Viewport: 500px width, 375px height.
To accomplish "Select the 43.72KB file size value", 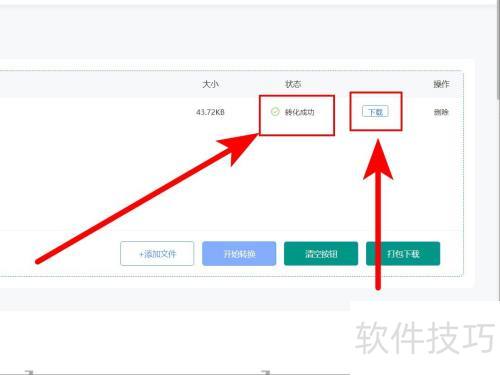I will click(210, 112).
